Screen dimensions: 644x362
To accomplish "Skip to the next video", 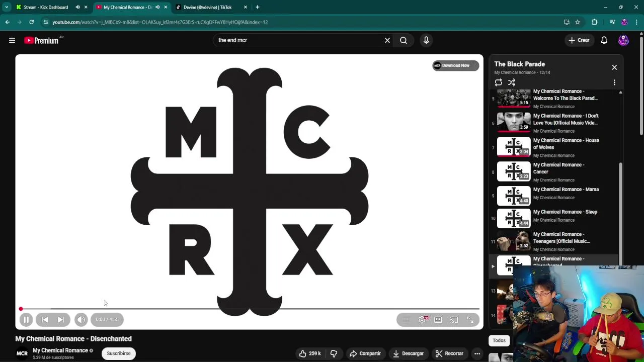I will point(61,319).
